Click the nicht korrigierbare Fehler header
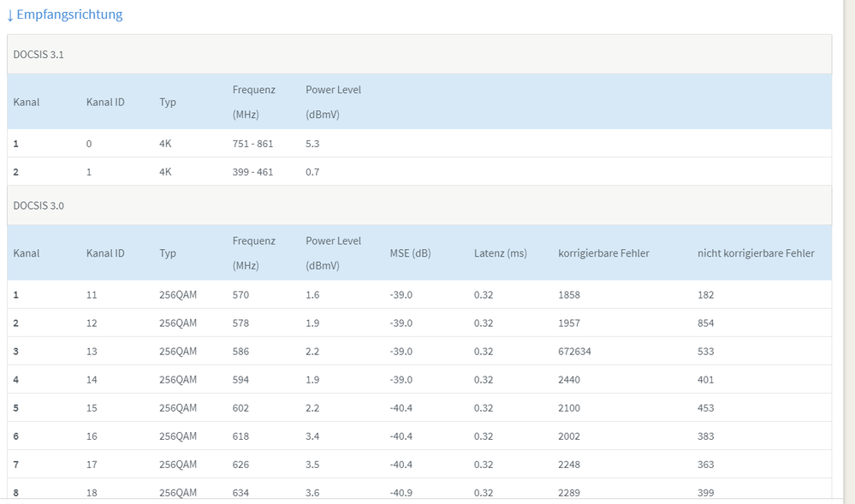This screenshot has width=855, height=504. 756,253
